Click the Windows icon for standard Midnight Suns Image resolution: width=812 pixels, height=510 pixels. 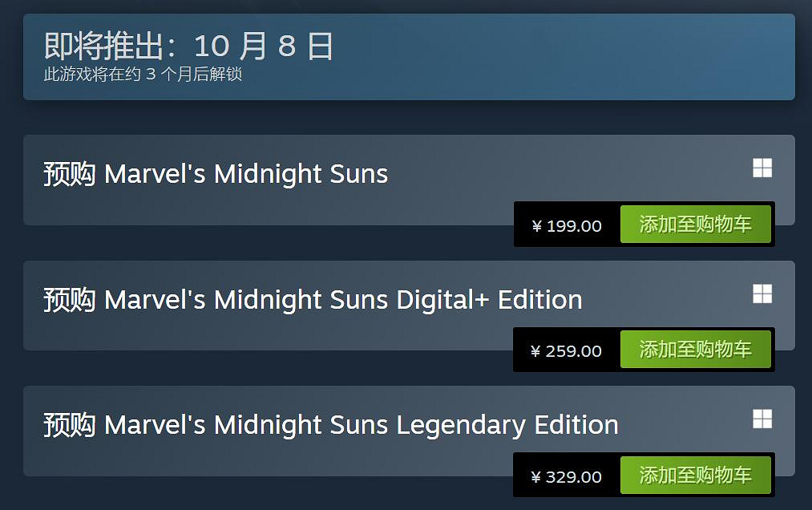[x=762, y=168]
